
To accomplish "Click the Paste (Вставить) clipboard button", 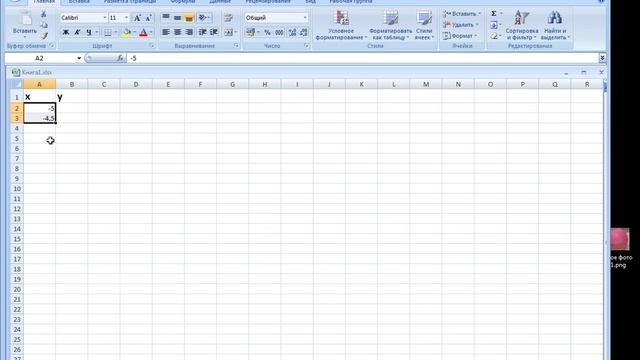I will pyautogui.click(x=25, y=23).
